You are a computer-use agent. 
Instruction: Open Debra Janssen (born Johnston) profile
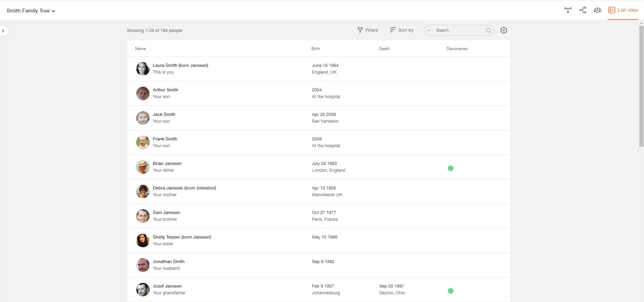(x=184, y=188)
